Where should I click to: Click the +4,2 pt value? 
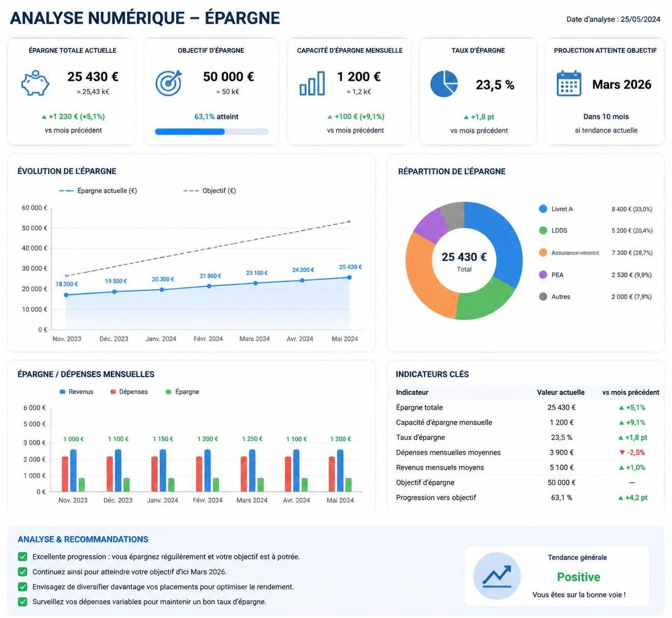(636, 498)
